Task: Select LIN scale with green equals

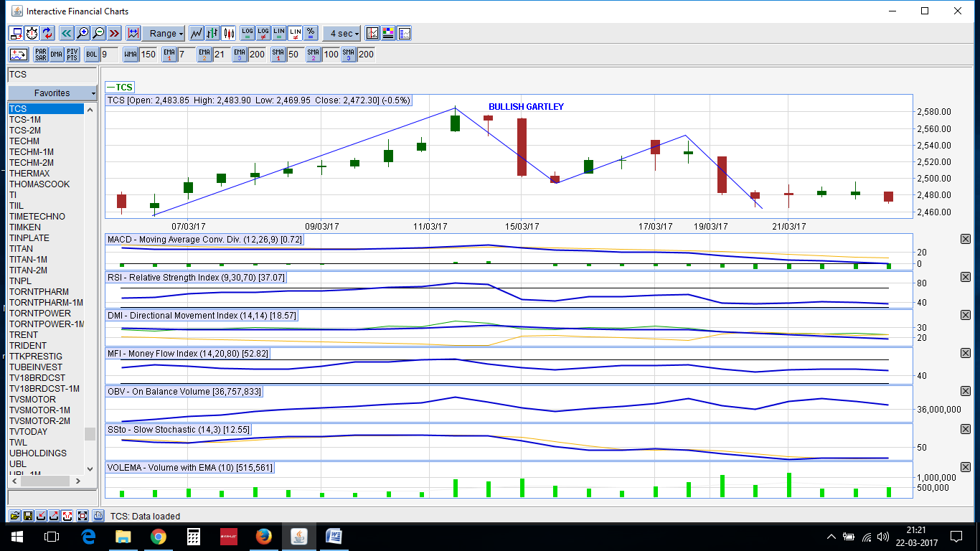Action: click(x=279, y=33)
